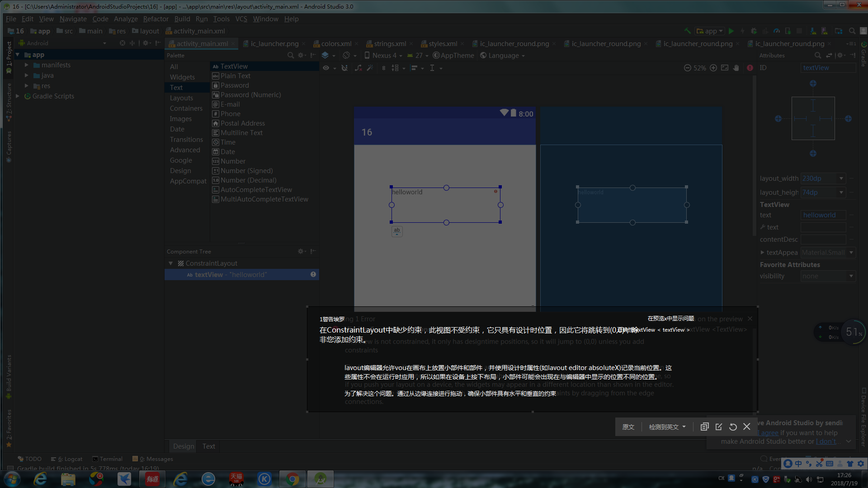This screenshot has width=868, height=488.
Task: Click the export icon in translation toolbar
Action: coord(719,427)
